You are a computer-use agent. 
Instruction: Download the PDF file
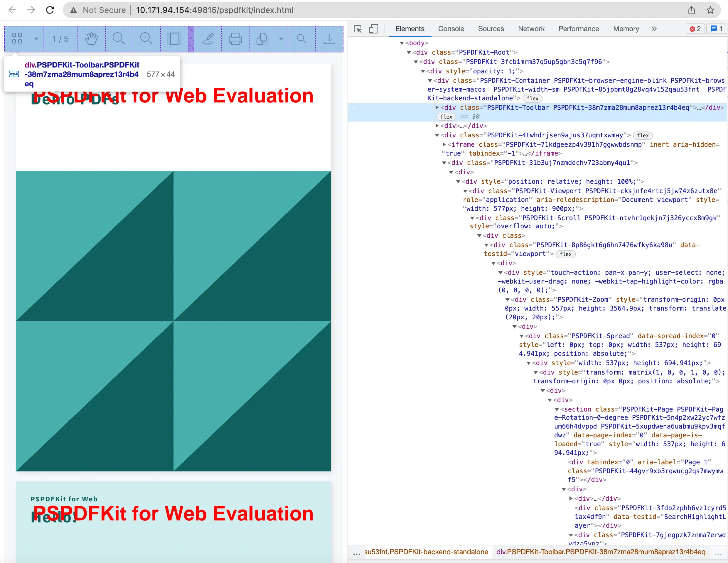click(x=329, y=39)
